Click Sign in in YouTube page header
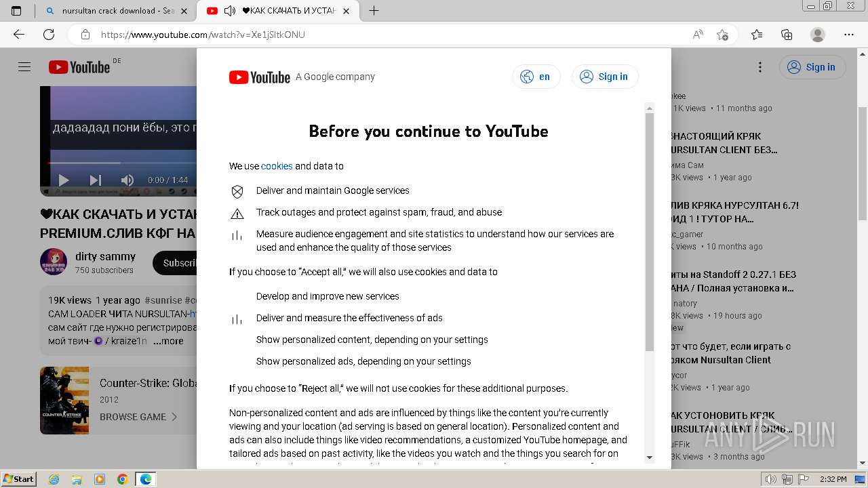This screenshot has height=488, width=868. pyautogui.click(x=812, y=67)
